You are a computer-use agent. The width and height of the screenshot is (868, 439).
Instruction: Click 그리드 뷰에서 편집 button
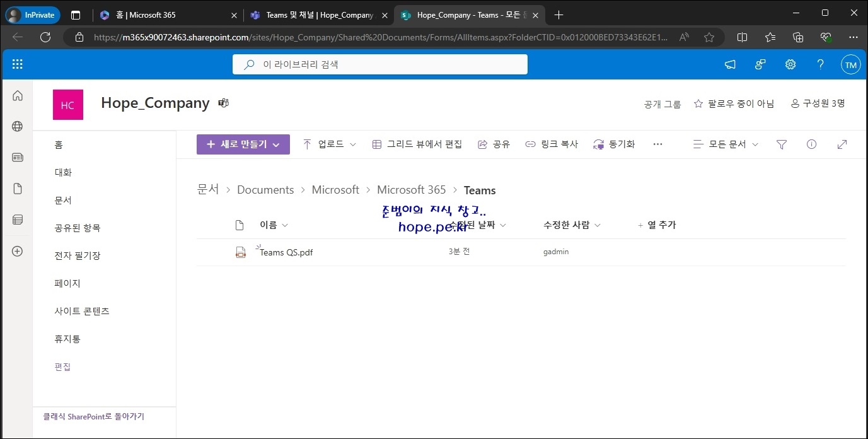pos(417,144)
